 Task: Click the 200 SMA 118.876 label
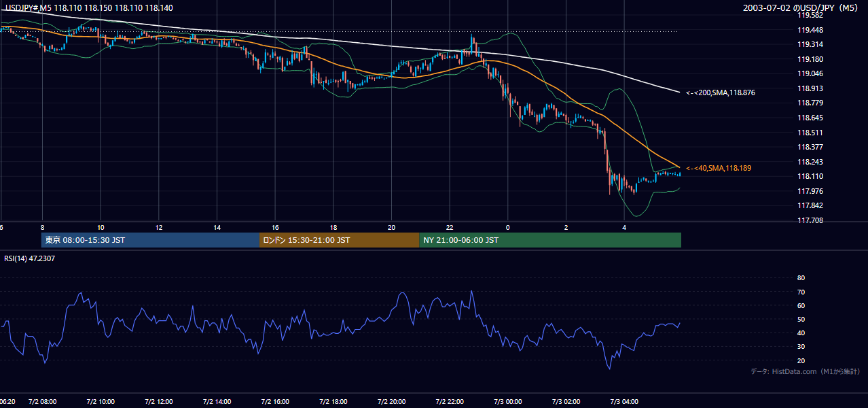pyautogui.click(x=721, y=92)
